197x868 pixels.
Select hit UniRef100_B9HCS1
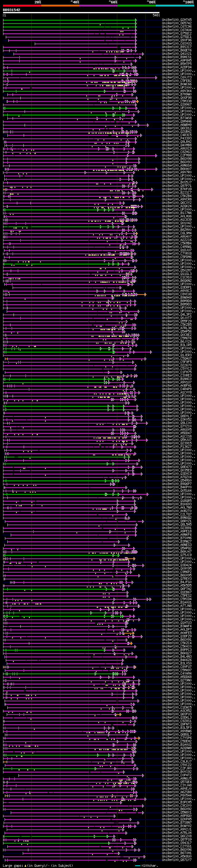click(177, 57)
